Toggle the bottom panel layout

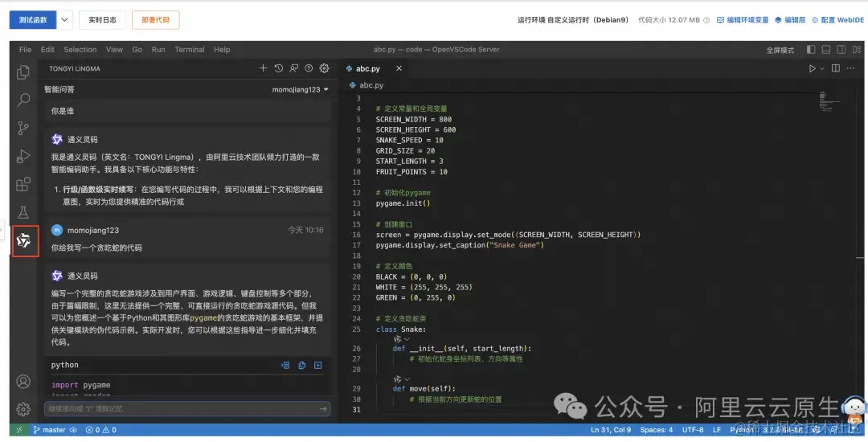point(826,50)
